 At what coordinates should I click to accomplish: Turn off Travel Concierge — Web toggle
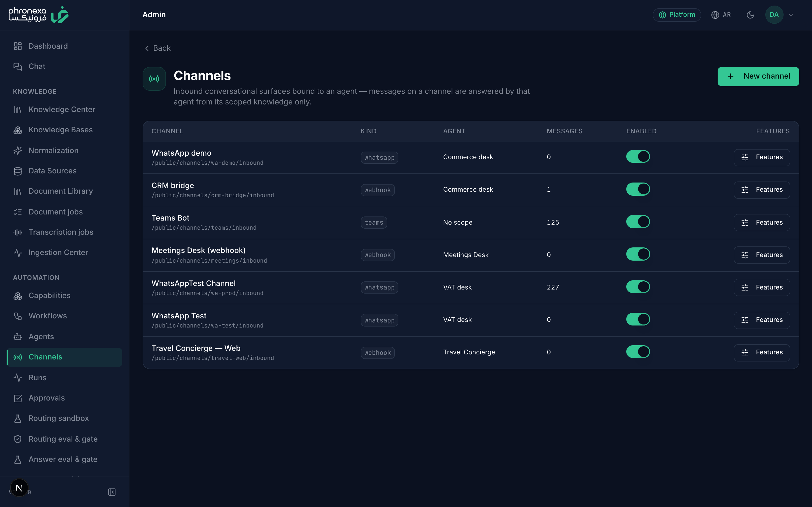[638, 352]
